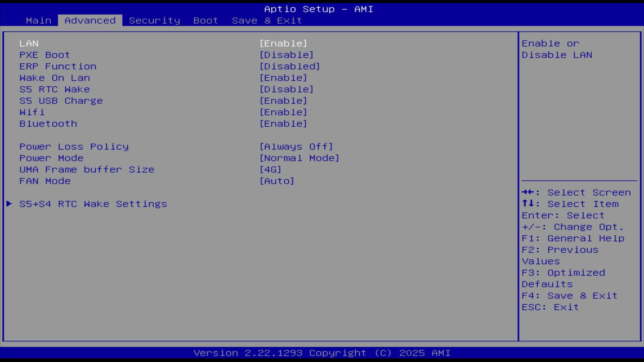The height and width of the screenshot is (362, 644).
Task: Toggle the PXE Boot Disable value
Action: click(286, 55)
